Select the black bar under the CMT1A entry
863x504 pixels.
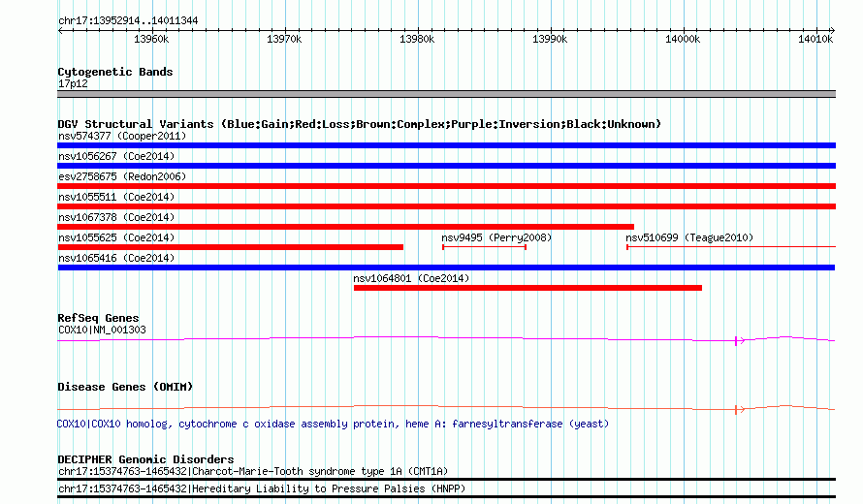click(x=446, y=479)
